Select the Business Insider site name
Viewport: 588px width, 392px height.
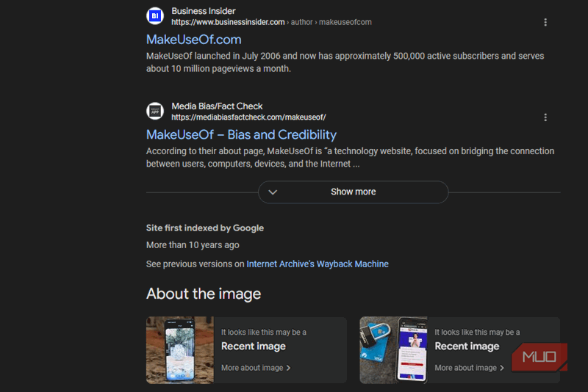(x=204, y=11)
